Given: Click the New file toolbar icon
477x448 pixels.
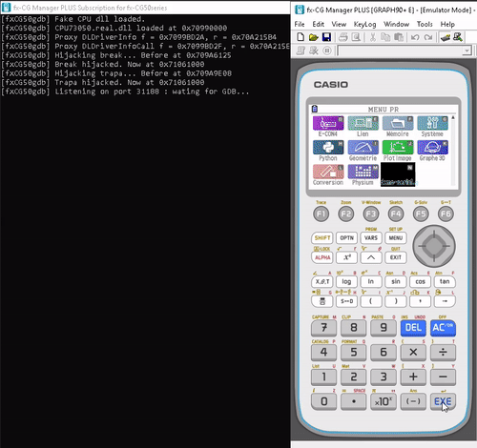Looking at the screenshot, I should [301, 37].
